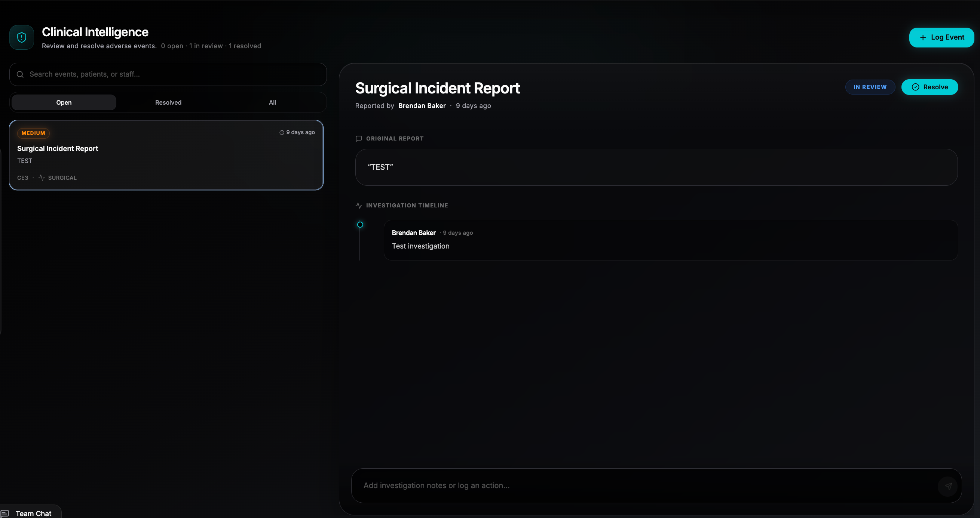Click Brendan Baker in the timeline entry
The image size is (980, 518).
coord(414,232)
